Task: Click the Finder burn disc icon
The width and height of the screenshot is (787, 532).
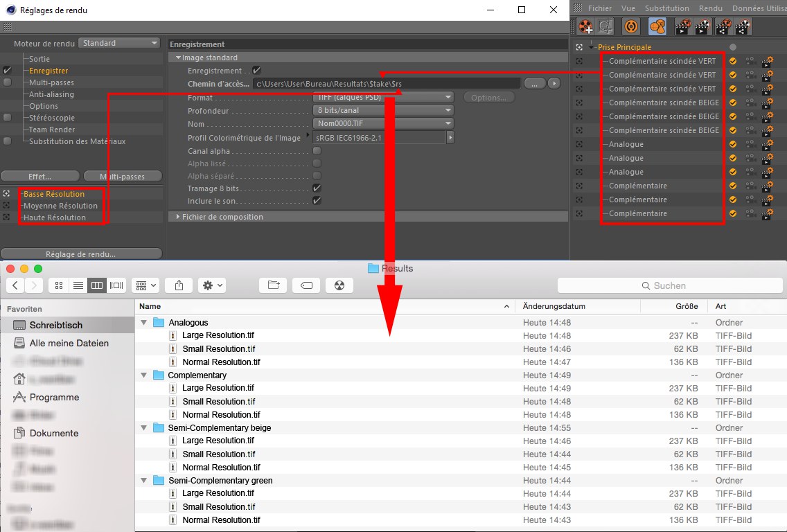Action: tap(339, 285)
